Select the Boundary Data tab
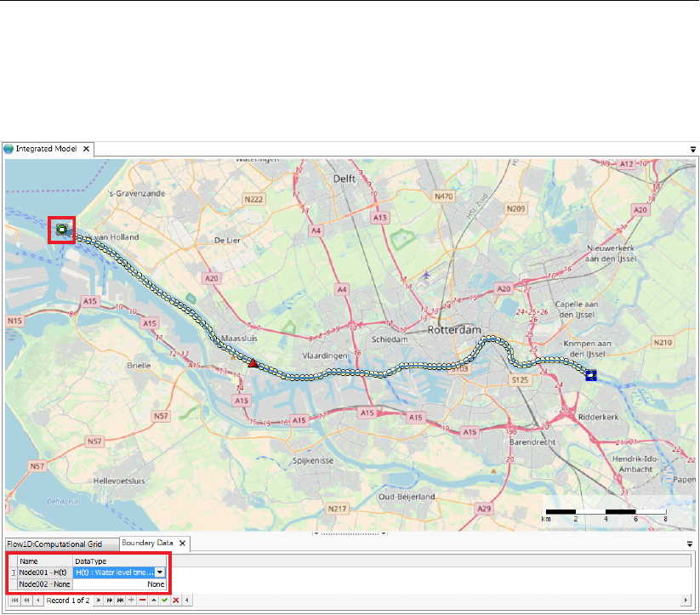 point(148,544)
